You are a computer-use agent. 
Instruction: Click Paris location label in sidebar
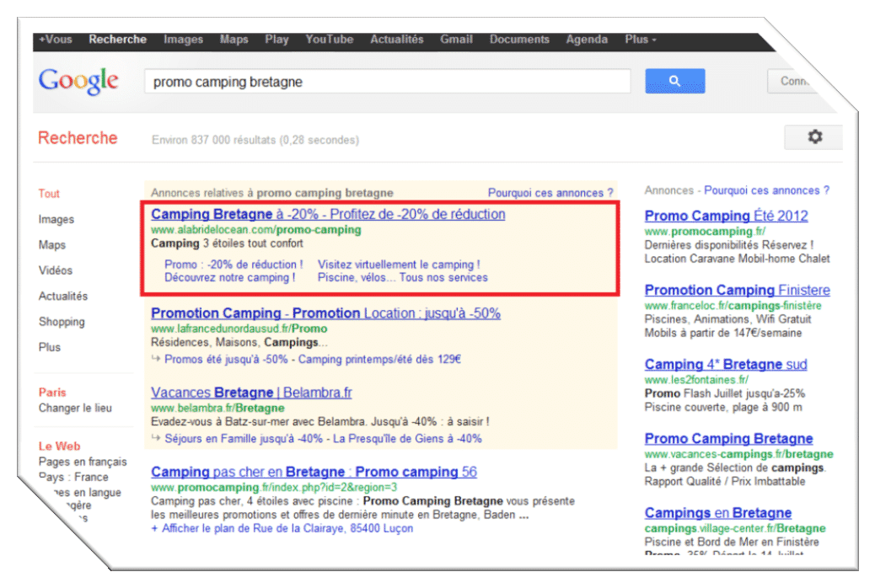pos(52,393)
